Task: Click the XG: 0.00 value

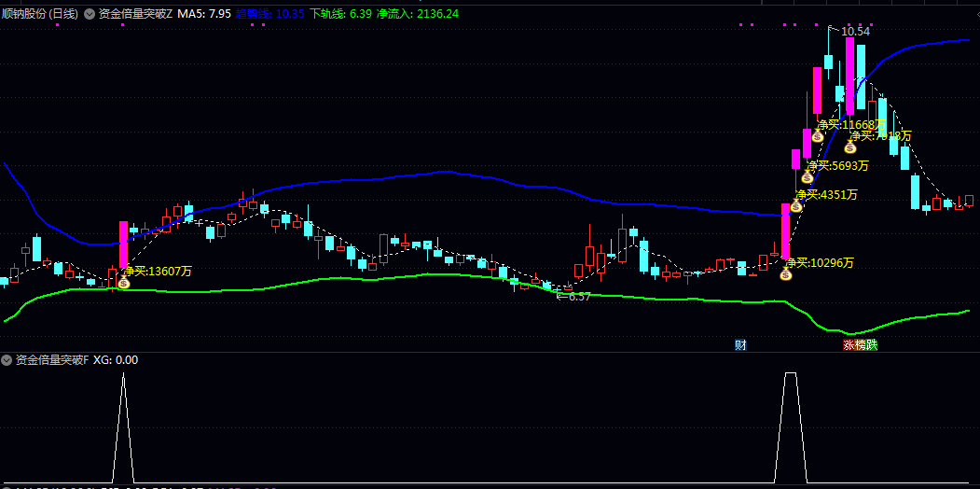Action: point(116,359)
